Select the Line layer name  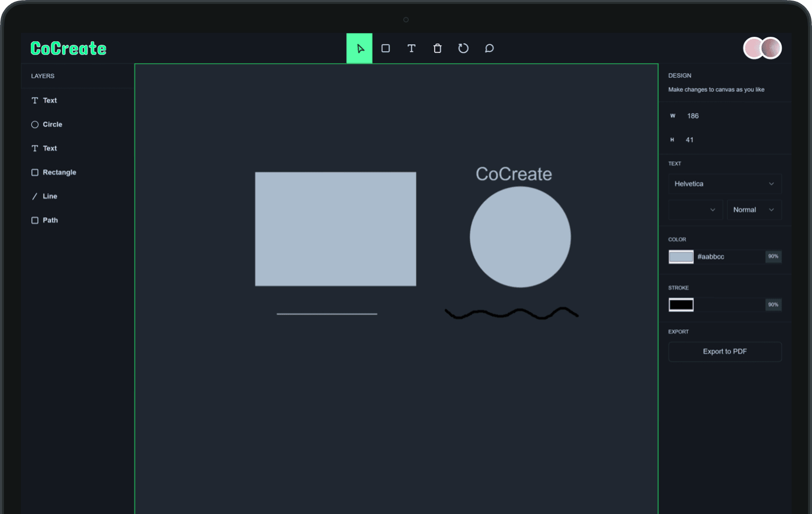[x=50, y=196]
